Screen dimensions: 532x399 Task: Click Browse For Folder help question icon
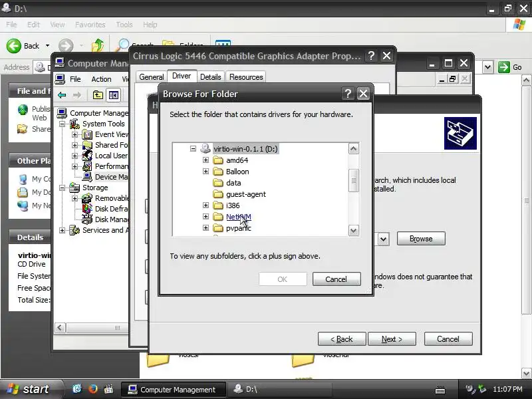tap(348, 94)
